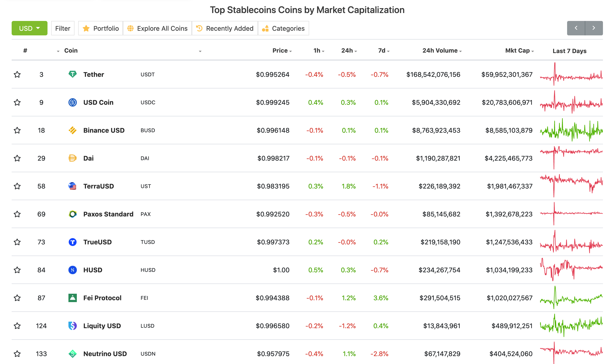Click Dai's 24h volume $1,190,287,821
609x364 pixels.
(x=438, y=158)
